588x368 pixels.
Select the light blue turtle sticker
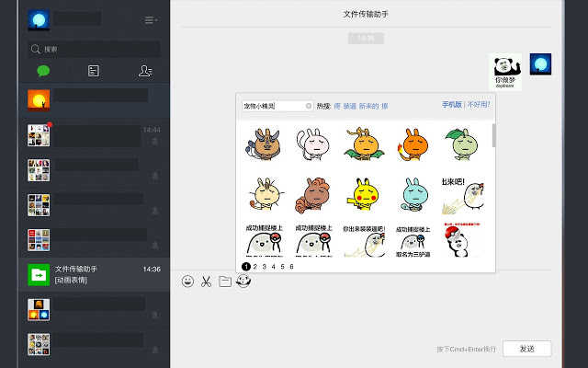tap(414, 194)
